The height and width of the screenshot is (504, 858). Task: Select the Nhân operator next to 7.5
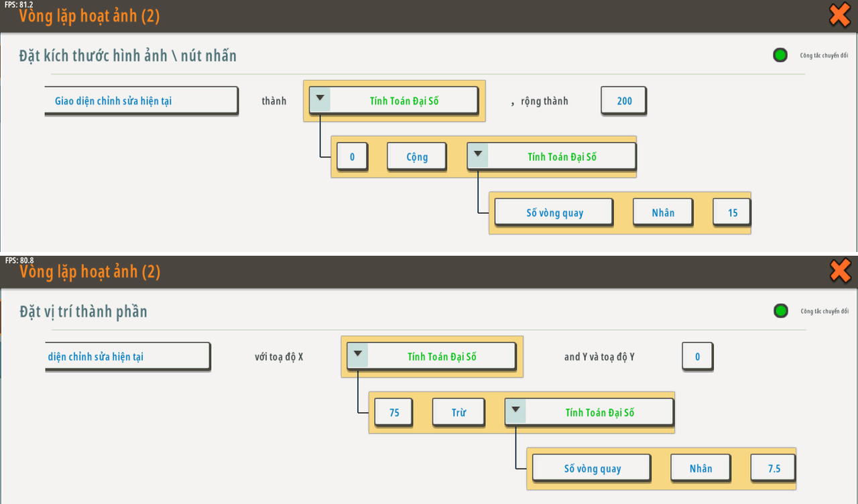point(700,468)
